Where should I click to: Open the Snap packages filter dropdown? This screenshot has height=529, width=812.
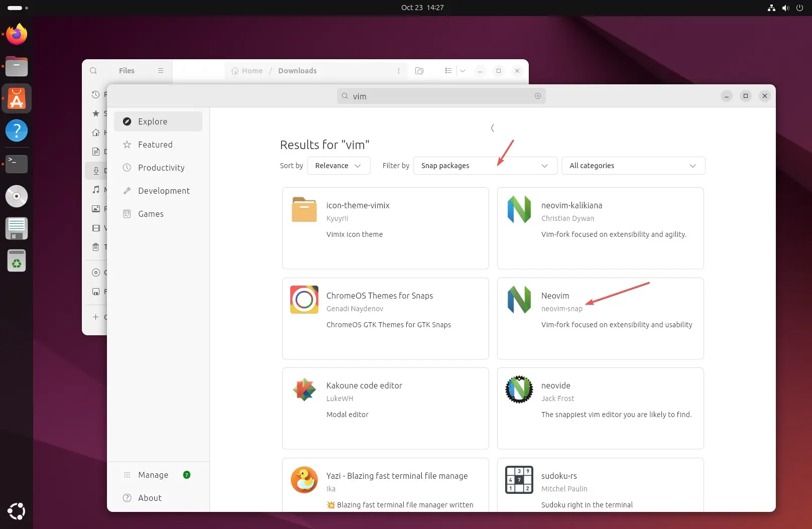pyautogui.click(x=485, y=166)
